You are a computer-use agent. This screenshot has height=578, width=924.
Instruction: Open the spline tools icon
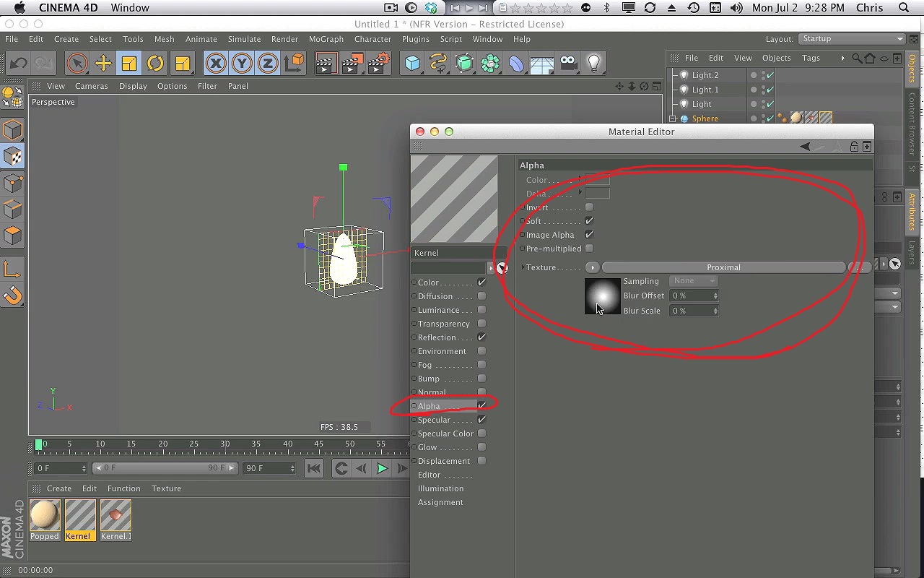point(438,64)
